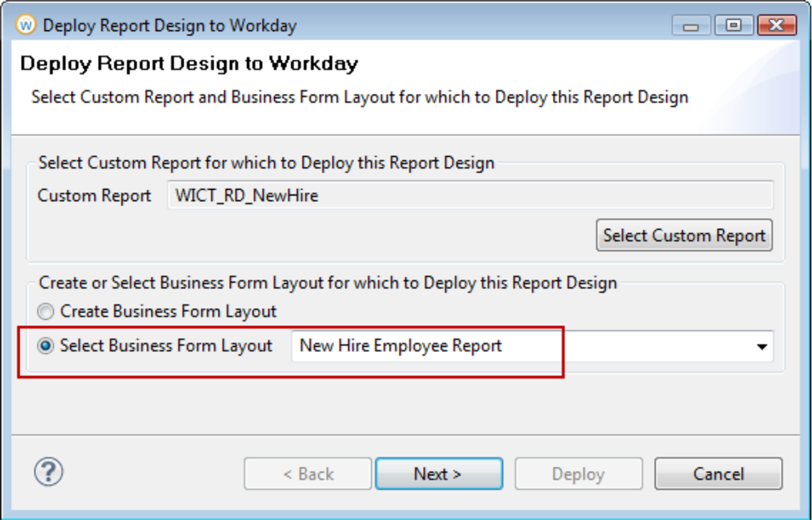Select the Select Business Form Layout radio button
The width and height of the screenshot is (812, 520).
46,346
